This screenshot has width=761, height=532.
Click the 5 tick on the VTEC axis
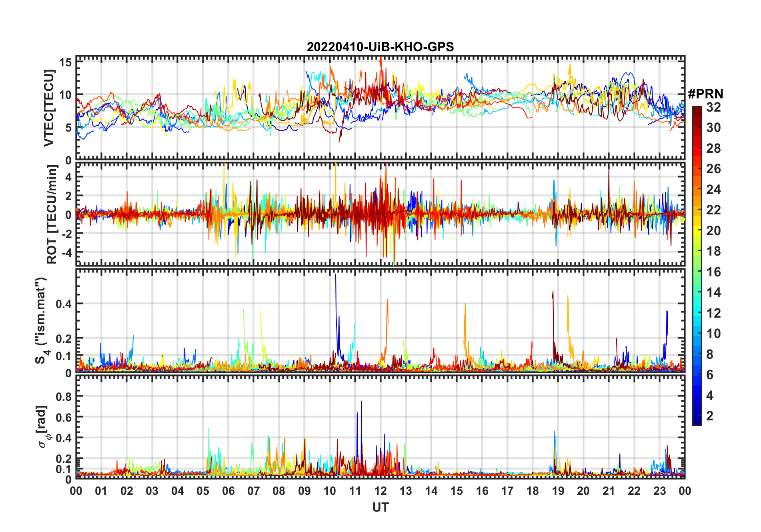click(x=68, y=128)
